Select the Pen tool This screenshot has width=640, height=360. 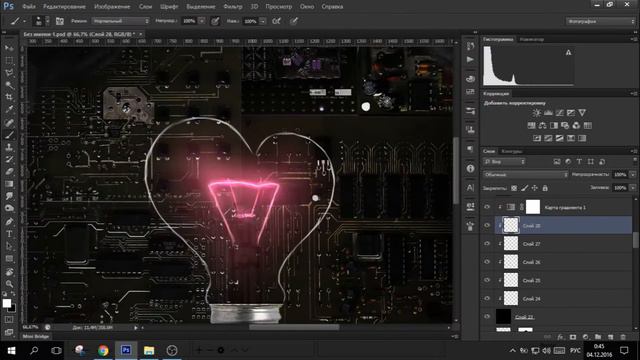[x=9, y=222]
